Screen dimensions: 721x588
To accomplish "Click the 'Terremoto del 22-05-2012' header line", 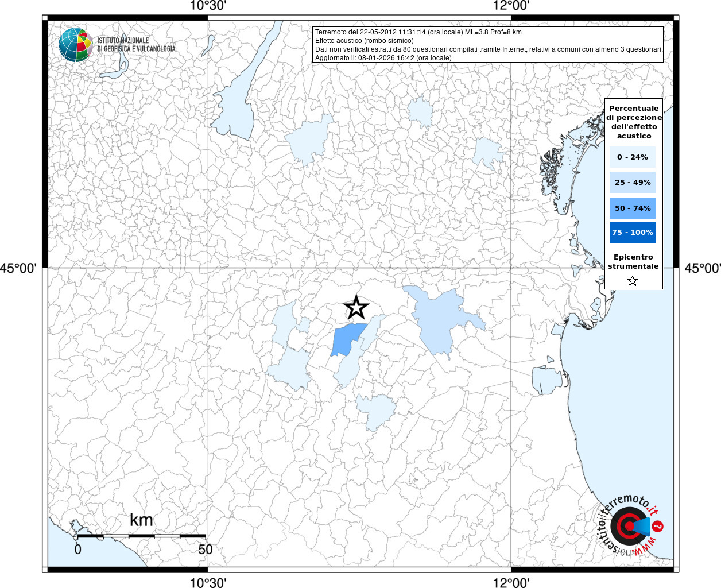I will (418, 32).
